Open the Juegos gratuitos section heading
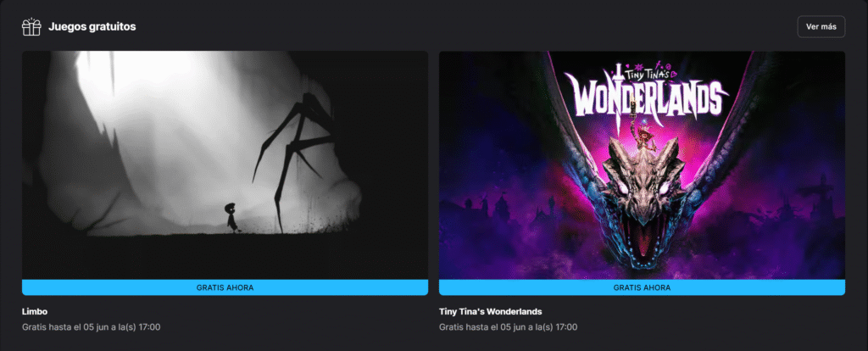This screenshot has width=868, height=351. (x=92, y=26)
